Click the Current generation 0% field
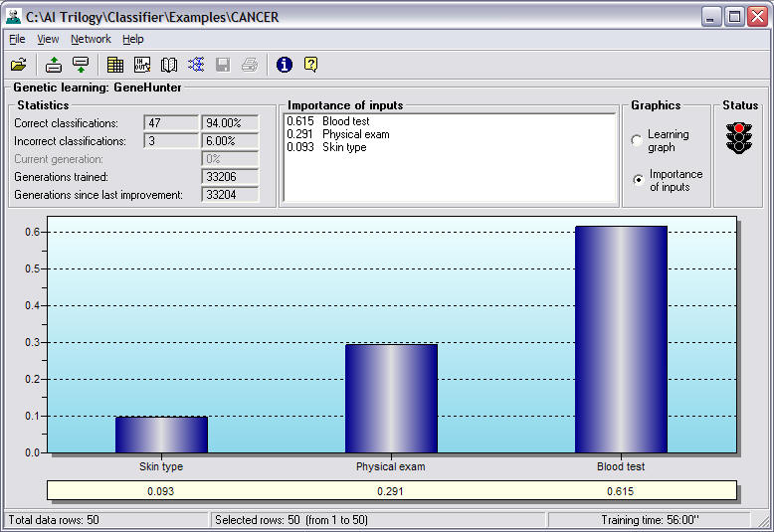774x532 pixels. pos(230,159)
